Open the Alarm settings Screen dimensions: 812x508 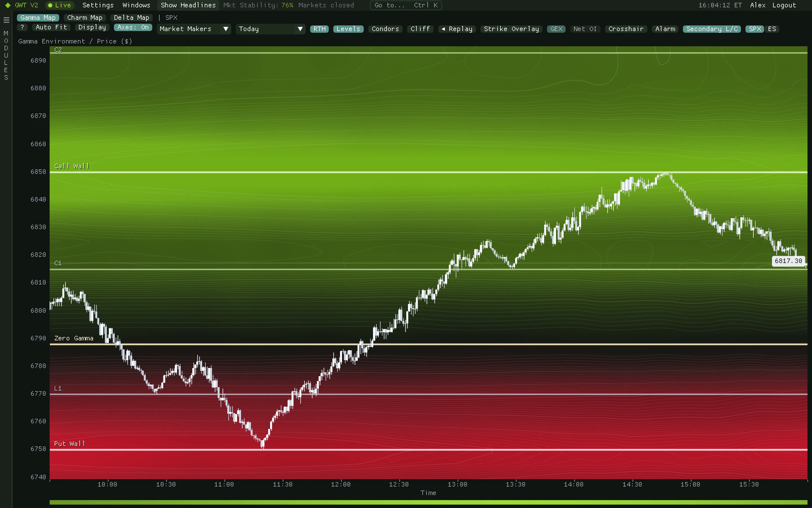[665, 29]
